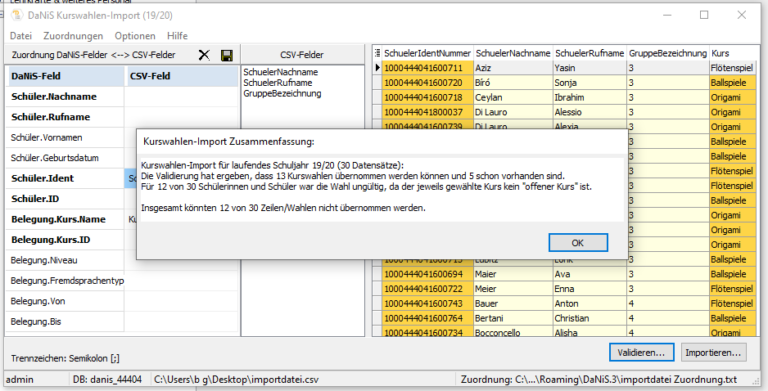
Task: Open the Optionen menu
Action: click(x=135, y=36)
